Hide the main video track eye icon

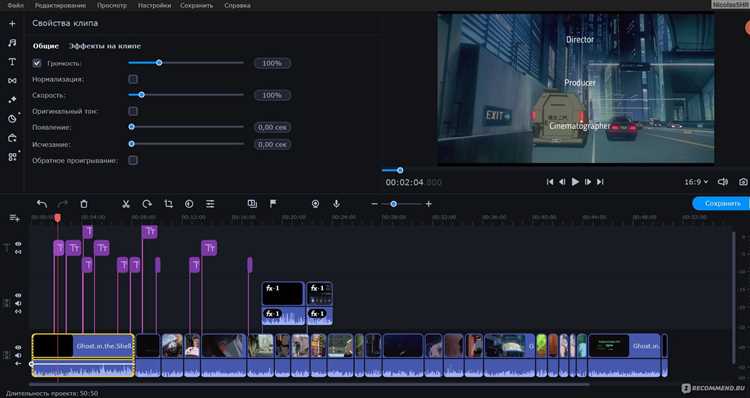[18, 347]
